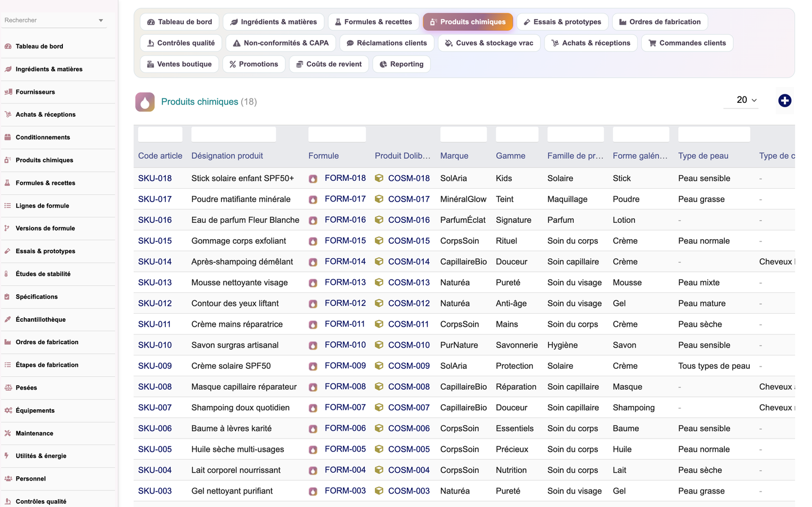Click the Désignation produit filter field
This screenshot has width=812, height=507.
[234, 134]
